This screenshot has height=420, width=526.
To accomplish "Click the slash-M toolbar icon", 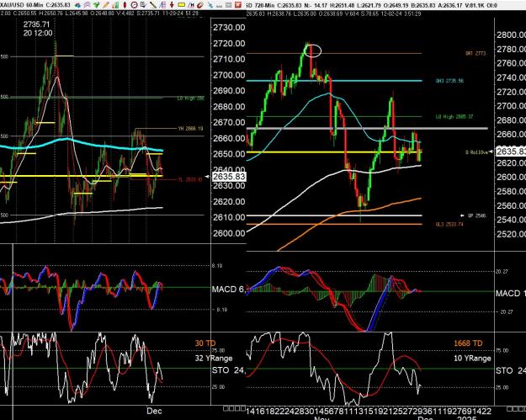I will tap(191, 5).
